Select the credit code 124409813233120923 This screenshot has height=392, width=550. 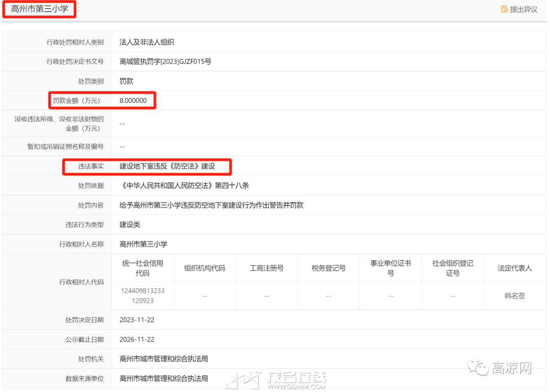pyautogui.click(x=143, y=296)
